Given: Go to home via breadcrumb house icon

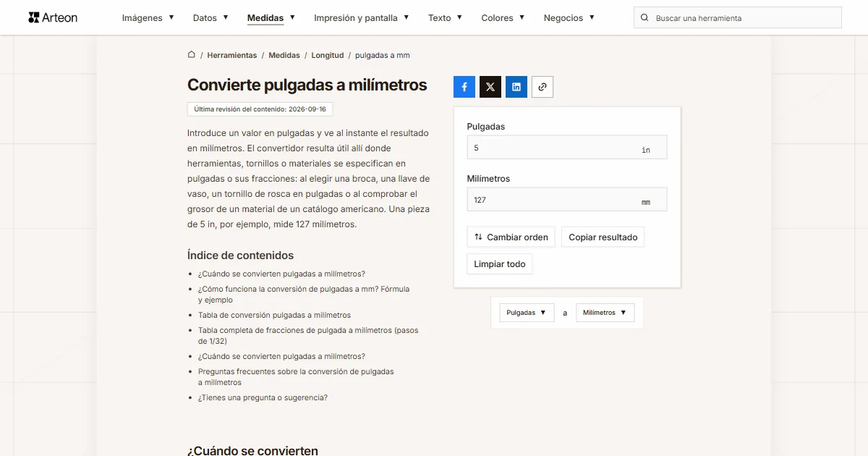Looking at the screenshot, I should coord(192,54).
